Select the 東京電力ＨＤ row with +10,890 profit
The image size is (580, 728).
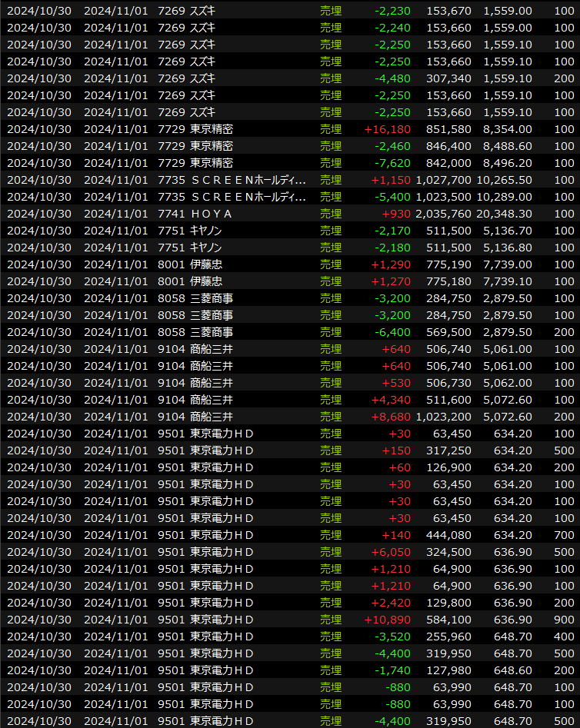tap(289, 620)
